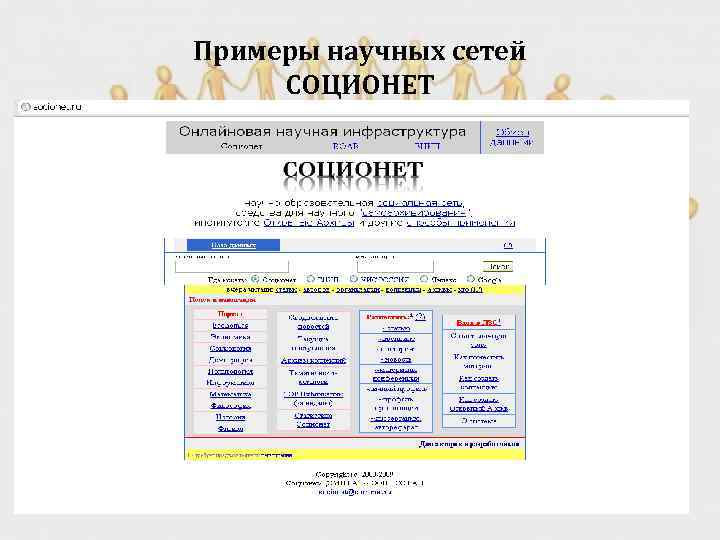Open the 'Отделение Академии' link in the description
This screenshot has width=720, height=540.
pos(309,223)
